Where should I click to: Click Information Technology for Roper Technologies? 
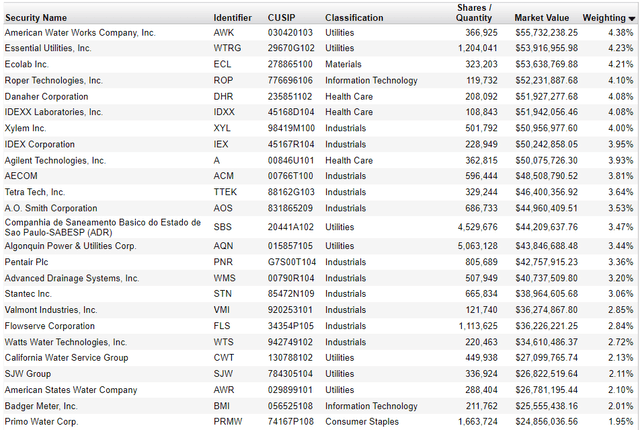click(x=371, y=80)
